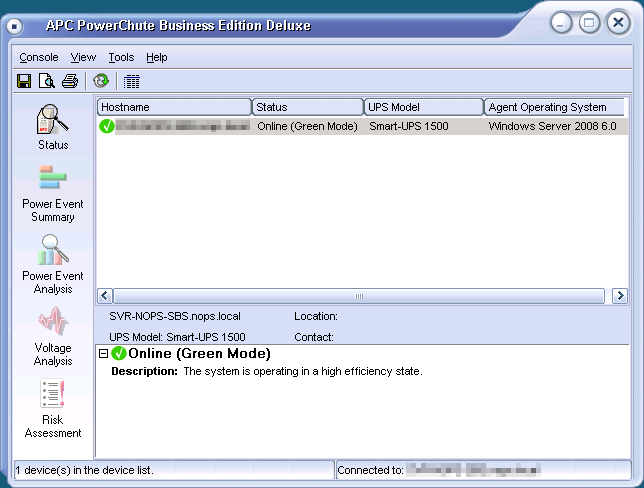Open Power Event Summary in the sidebar
The image size is (644, 488).
(x=53, y=193)
